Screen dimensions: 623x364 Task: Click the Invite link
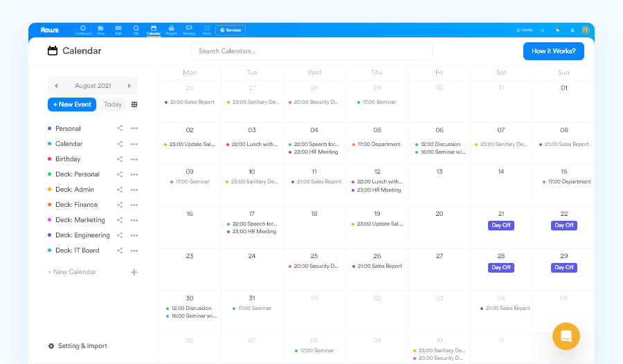pyautogui.click(x=525, y=30)
